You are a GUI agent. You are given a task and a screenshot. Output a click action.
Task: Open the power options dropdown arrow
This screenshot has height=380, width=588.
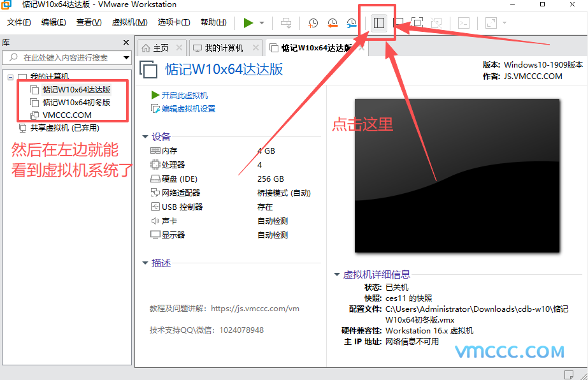(x=262, y=23)
